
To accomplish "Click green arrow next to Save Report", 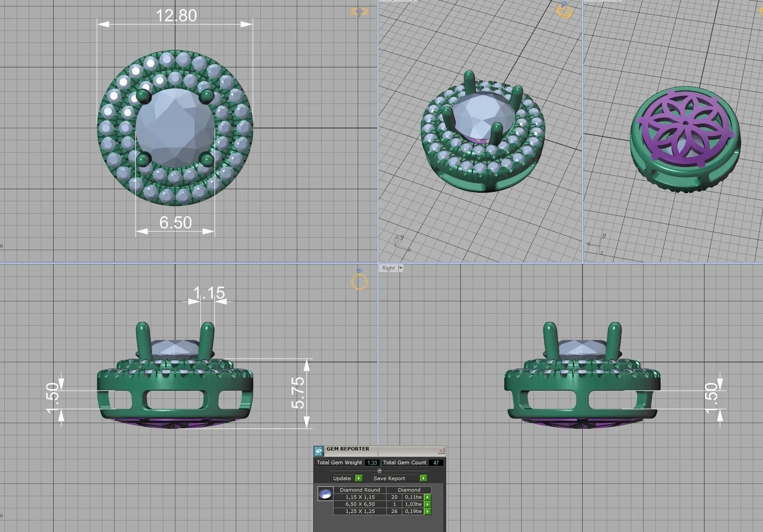I will (x=424, y=478).
